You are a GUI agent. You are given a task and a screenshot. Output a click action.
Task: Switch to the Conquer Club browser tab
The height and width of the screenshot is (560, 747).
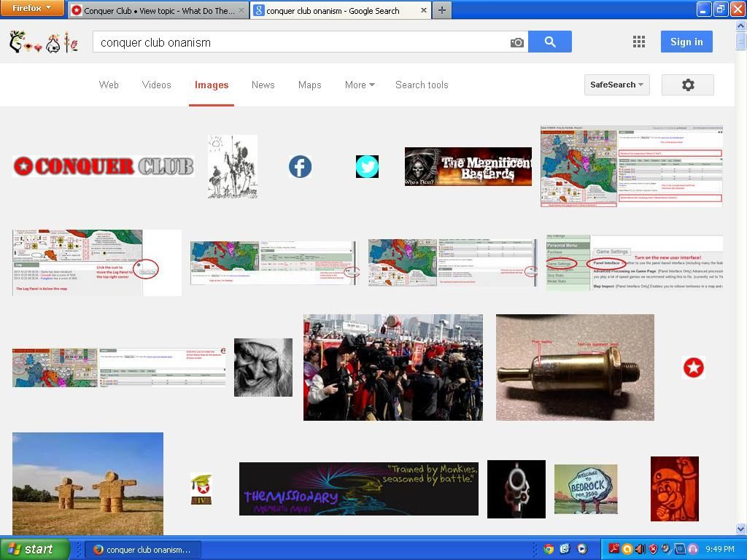point(158,11)
